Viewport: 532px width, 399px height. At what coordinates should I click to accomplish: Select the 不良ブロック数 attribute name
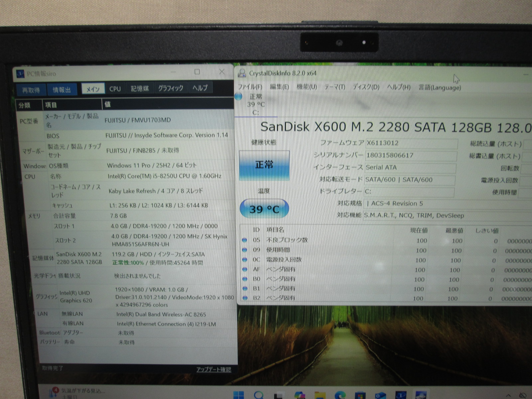pyautogui.click(x=287, y=240)
